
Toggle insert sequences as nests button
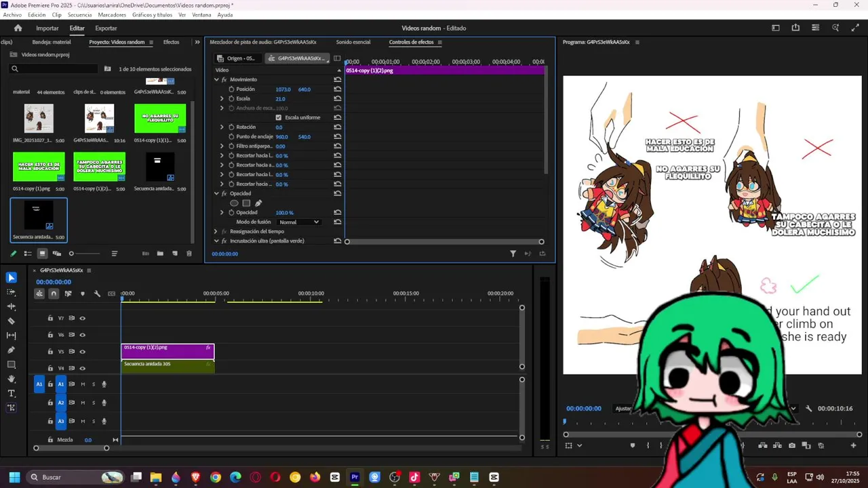coord(39,293)
